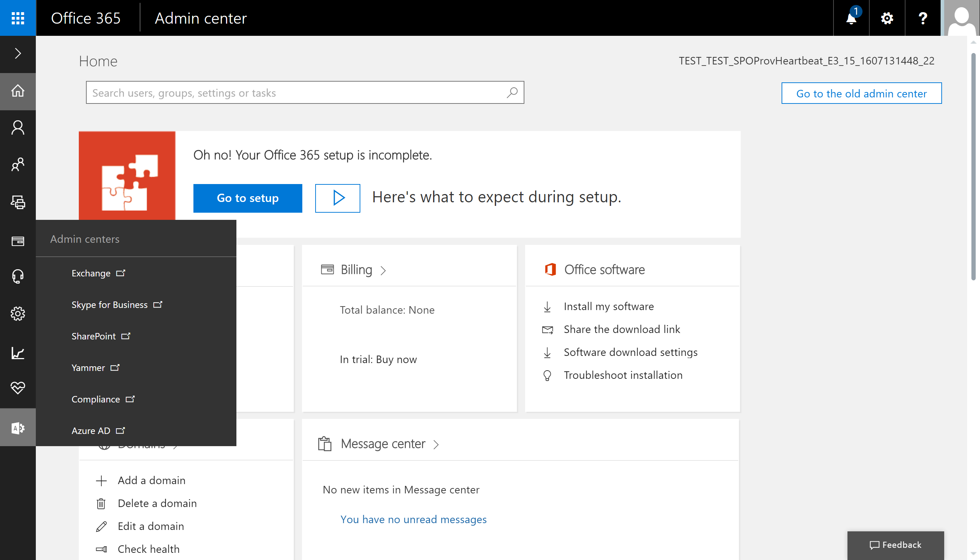Play the setup expectation video

(337, 198)
